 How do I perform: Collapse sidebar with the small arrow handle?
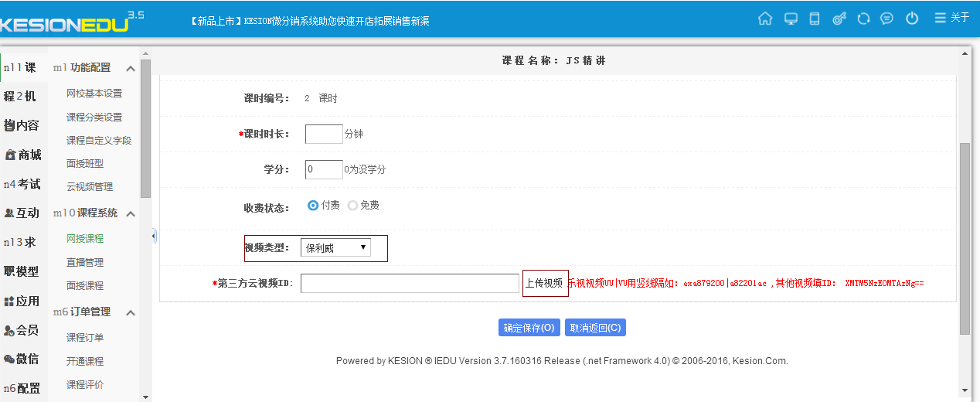(x=154, y=235)
